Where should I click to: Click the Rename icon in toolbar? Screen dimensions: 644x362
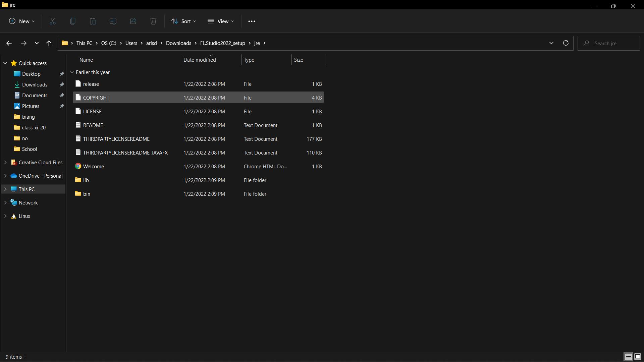[x=113, y=21]
